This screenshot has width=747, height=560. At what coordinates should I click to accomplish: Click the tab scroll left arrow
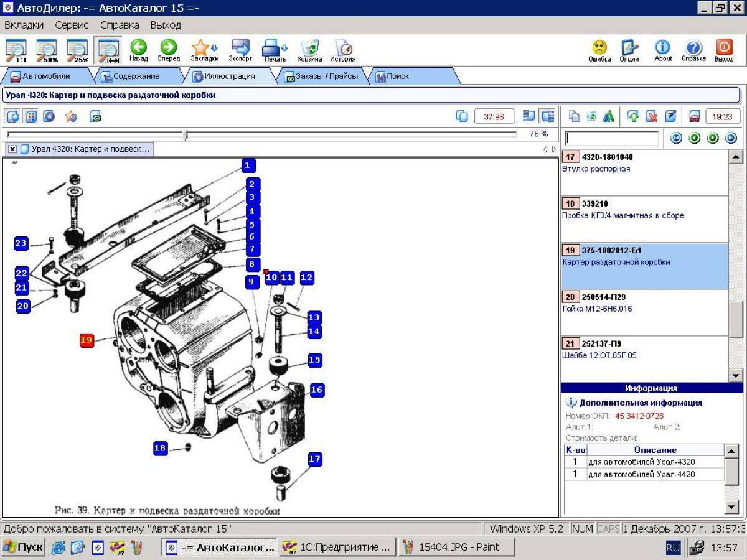pos(545,149)
